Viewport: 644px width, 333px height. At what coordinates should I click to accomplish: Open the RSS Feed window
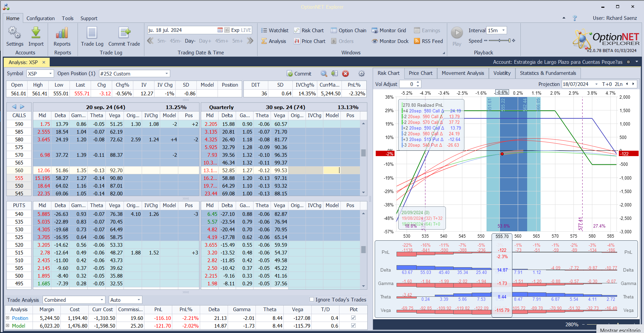(428, 41)
